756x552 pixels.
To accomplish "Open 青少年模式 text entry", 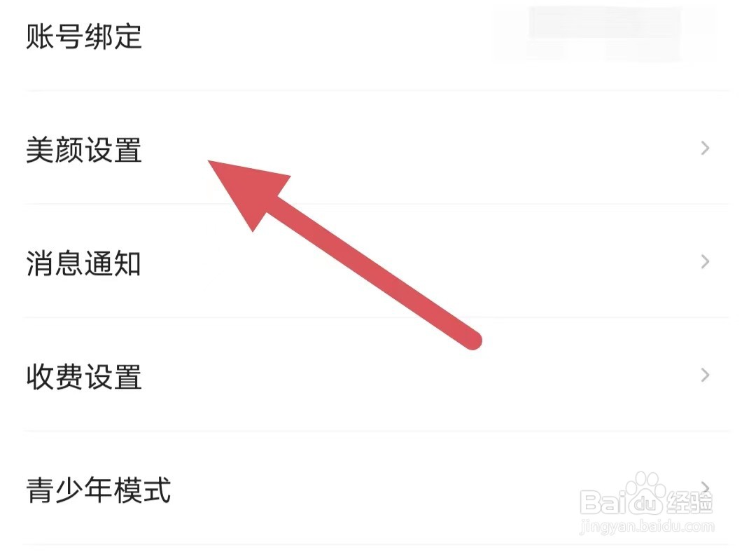I will (x=99, y=490).
